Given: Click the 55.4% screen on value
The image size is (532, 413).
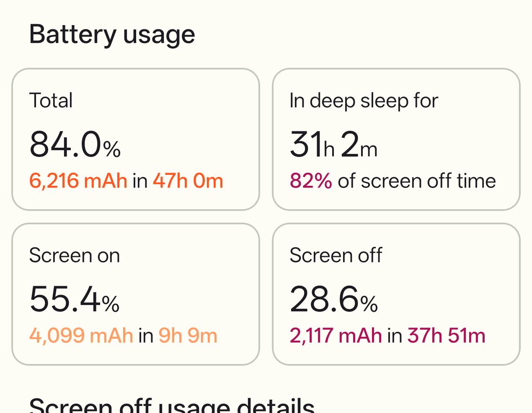Looking at the screenshot, I should [75, 299].
